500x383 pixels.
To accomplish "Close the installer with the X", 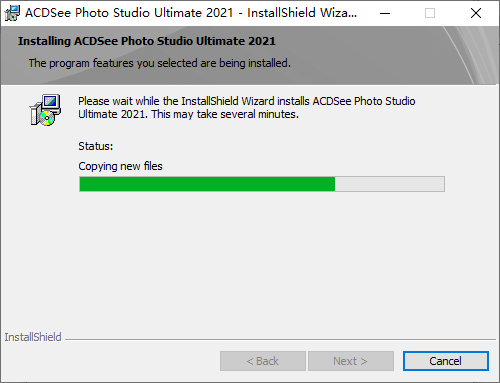I will click(x=476, y=13).
